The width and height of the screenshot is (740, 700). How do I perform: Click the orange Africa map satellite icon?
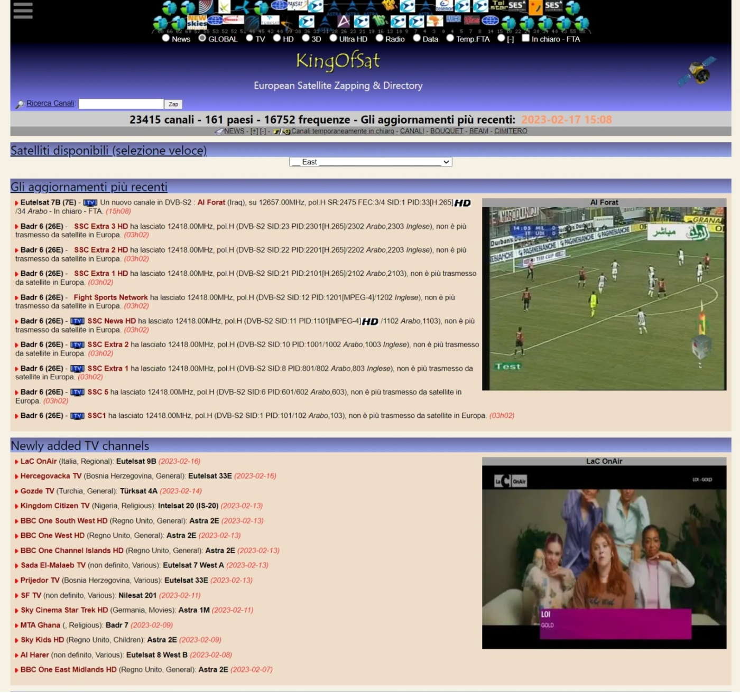[435, 21]
